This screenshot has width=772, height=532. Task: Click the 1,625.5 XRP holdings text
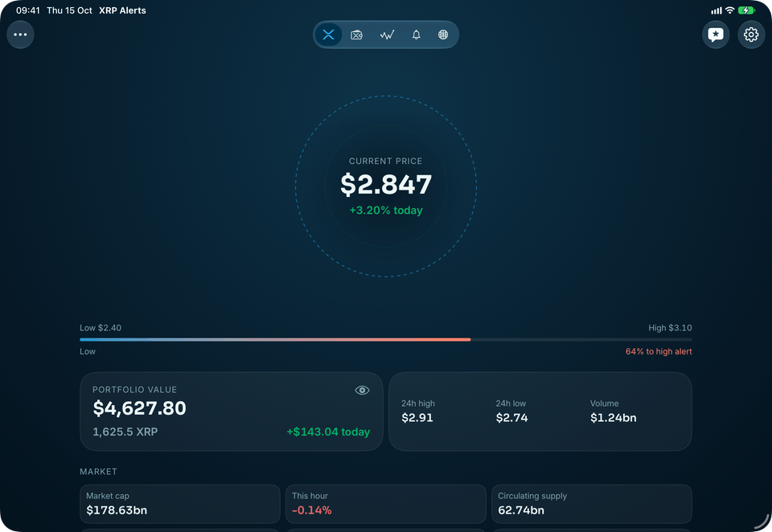pyautogui.click(x=125, y=432)
